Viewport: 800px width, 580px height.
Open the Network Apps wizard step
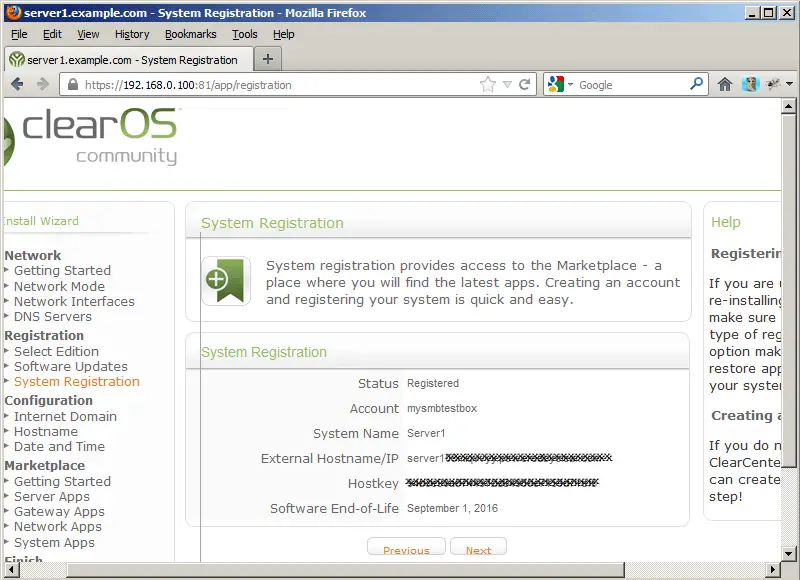58,526
